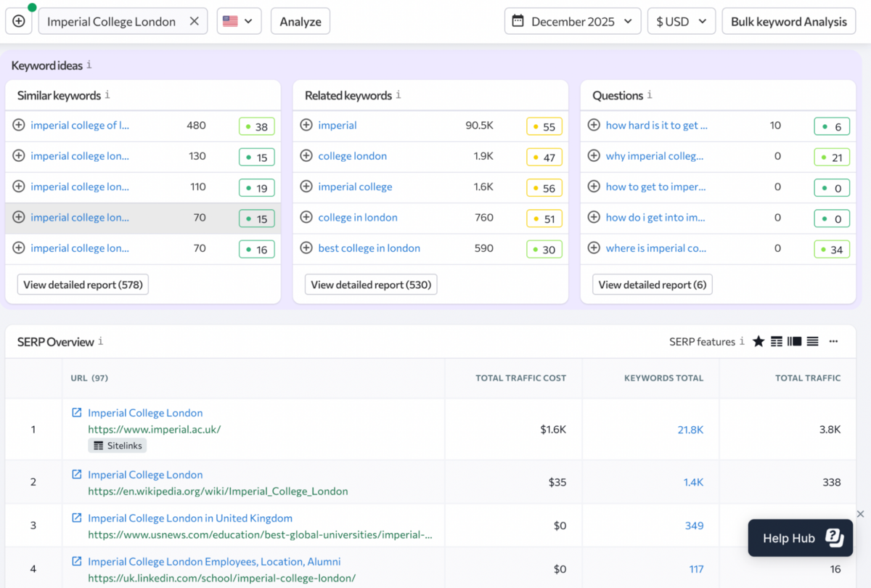Click info icon next to Similar keywords
Screen dimensions: 871x588
pyautogui.click(x=107, y=95)
